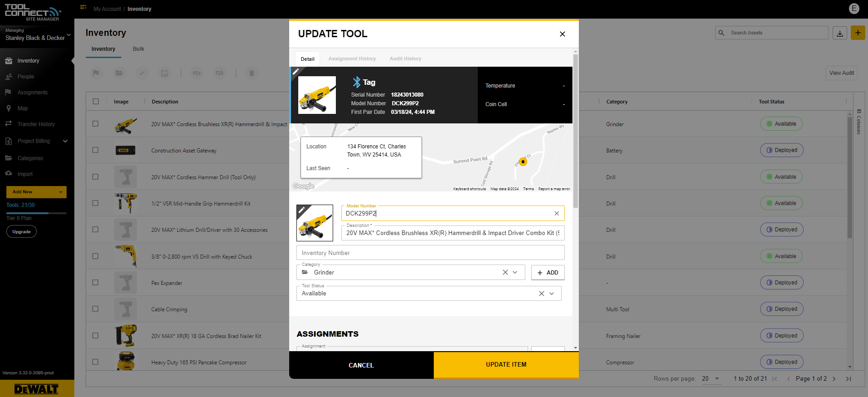Clear the Model Number field
Image resolution: width=868 pixels, height=397 pixels.
[x=557, y=213]
